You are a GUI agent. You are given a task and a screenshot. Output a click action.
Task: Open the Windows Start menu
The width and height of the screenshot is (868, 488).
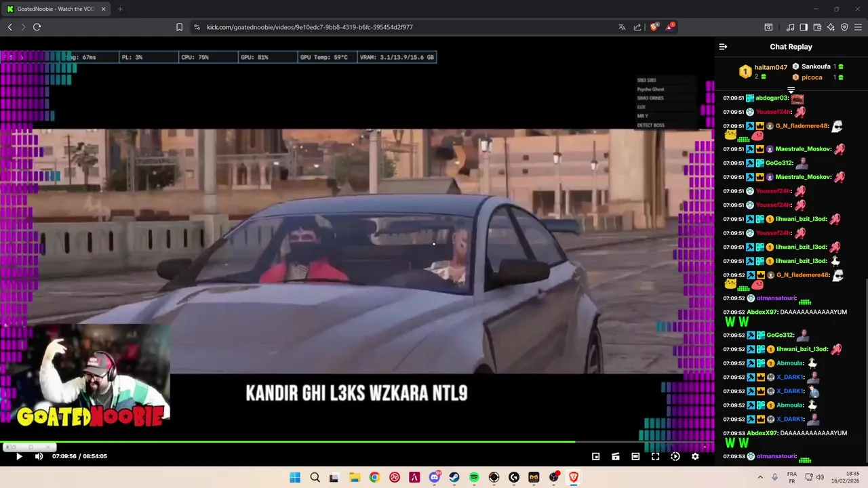[x=295, y=477]
